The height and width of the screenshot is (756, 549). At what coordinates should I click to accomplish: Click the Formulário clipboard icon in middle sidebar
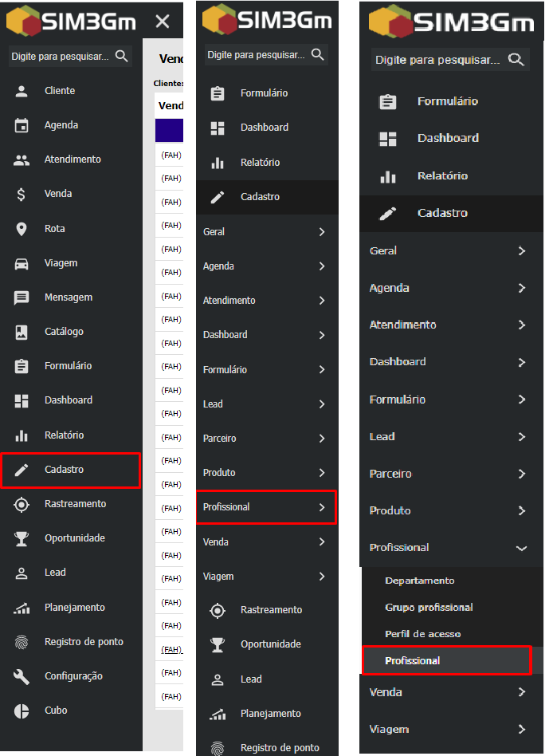[x=218, y=93]
